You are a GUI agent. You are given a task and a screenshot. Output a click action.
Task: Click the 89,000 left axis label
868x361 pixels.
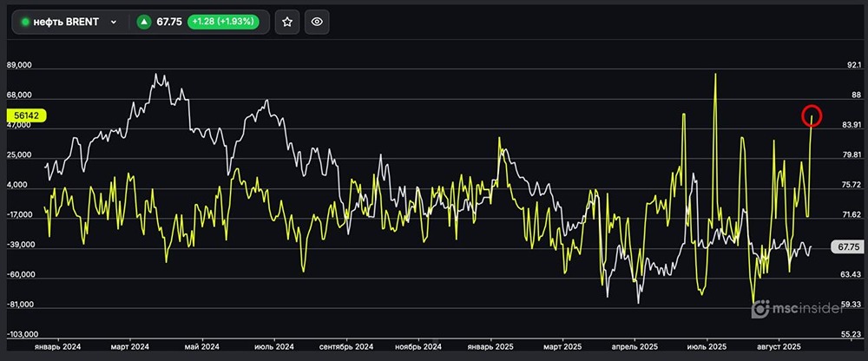(18, 65)
